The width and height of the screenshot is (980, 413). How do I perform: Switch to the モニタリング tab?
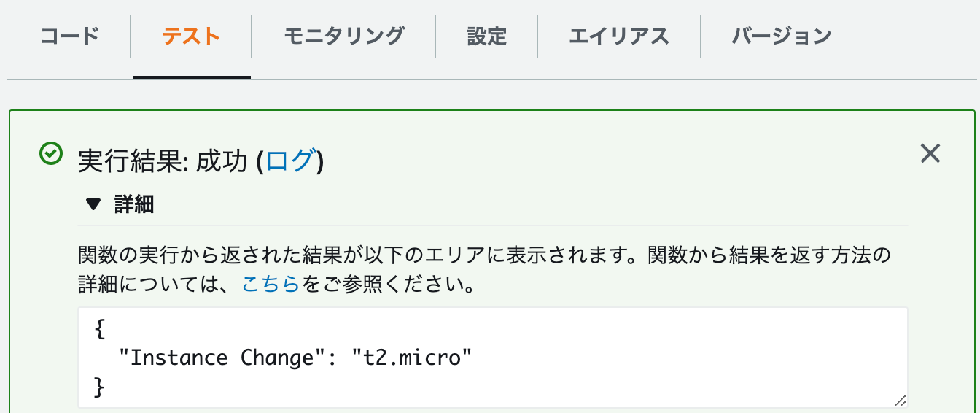343,36
